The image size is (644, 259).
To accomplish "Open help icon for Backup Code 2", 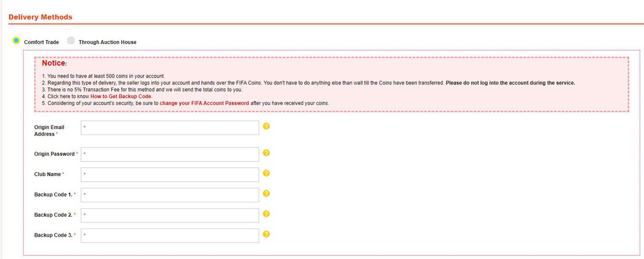I will tap(266, 214).
